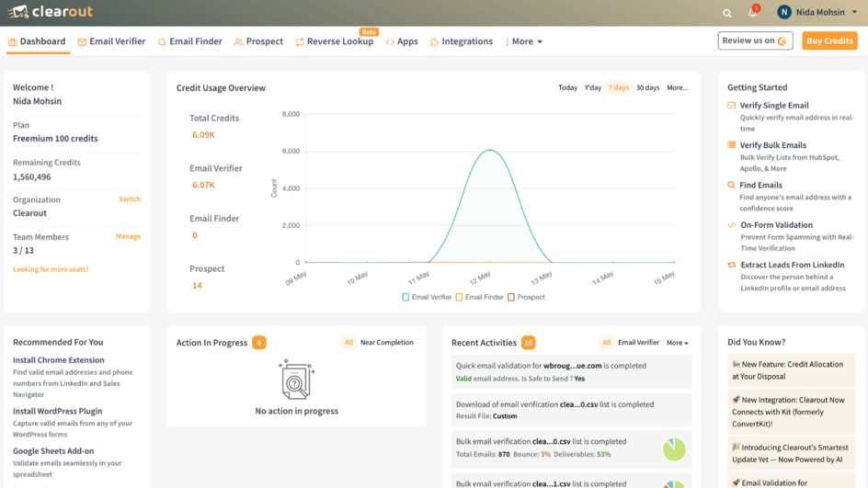Viewport: 868px width, 488px height.
Task: Open New Integration: Clearout Kit card
Action: click(791, 412)
